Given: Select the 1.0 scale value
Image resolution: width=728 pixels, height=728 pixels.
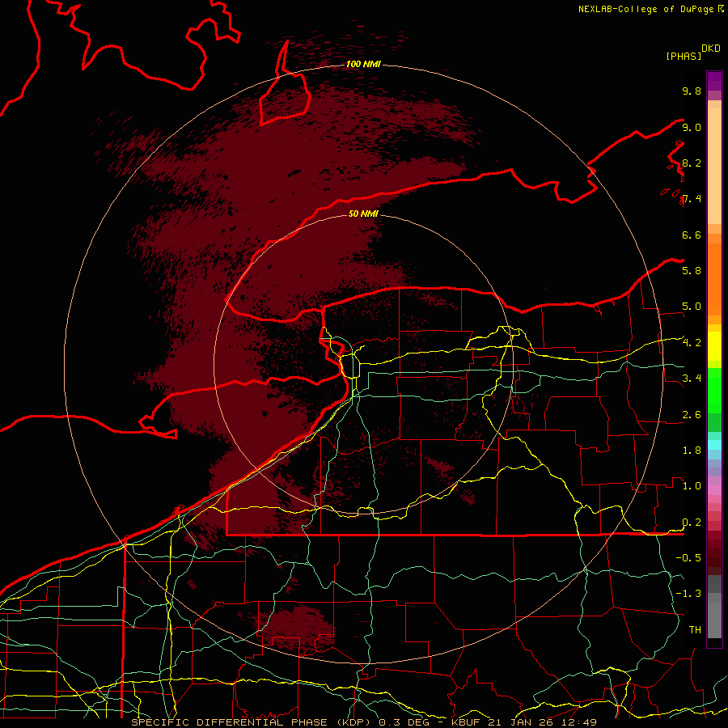Looking at the screenshot, I should tap(692, 486).
